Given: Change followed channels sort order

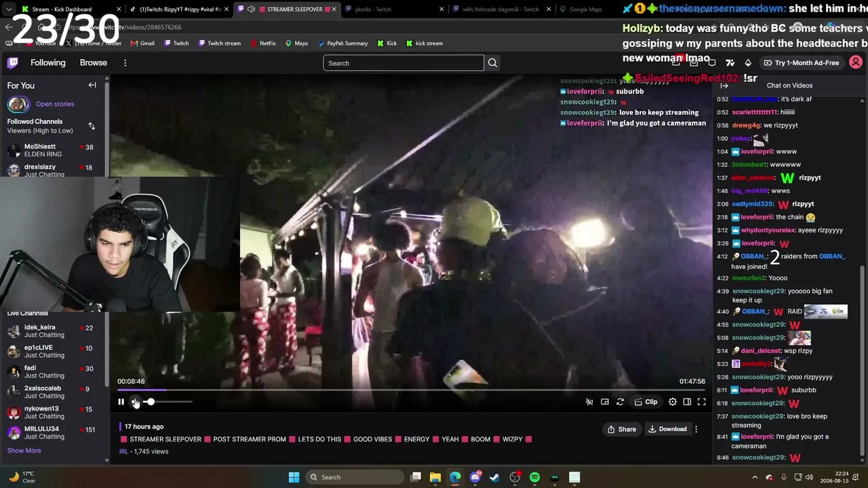Looking at the screenshot, I should 92,126.
